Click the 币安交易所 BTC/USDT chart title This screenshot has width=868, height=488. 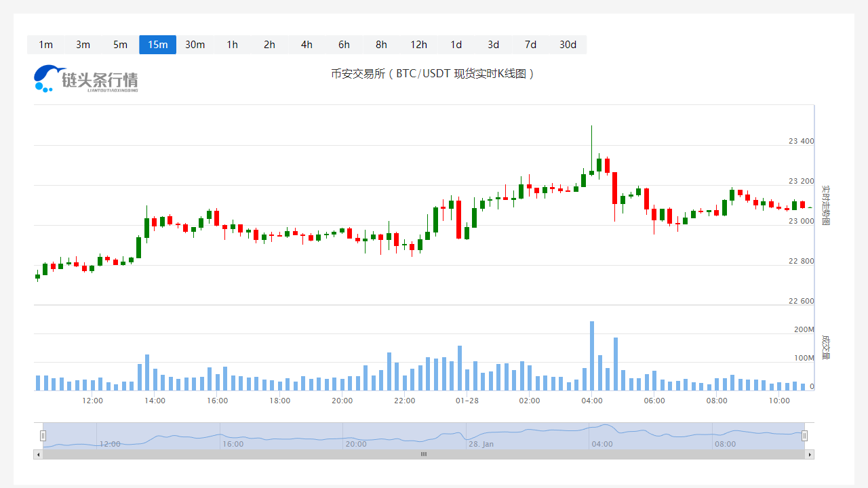433,74
